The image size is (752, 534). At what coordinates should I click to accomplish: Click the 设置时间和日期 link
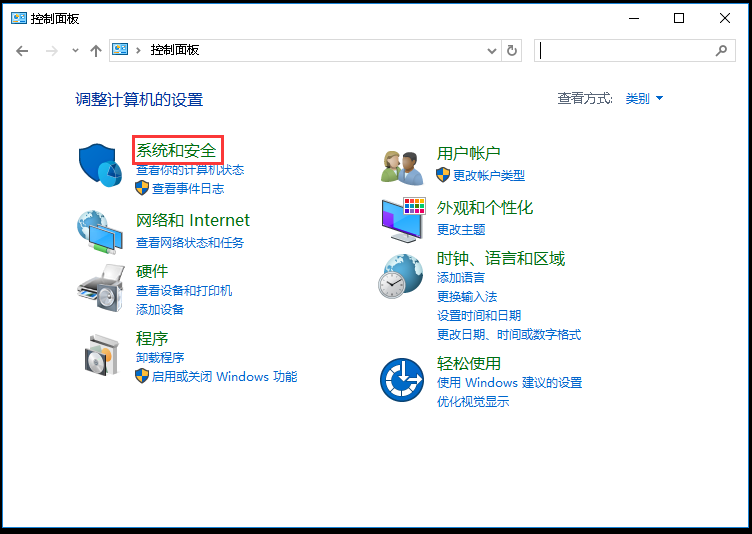click(x=479, y=316)
